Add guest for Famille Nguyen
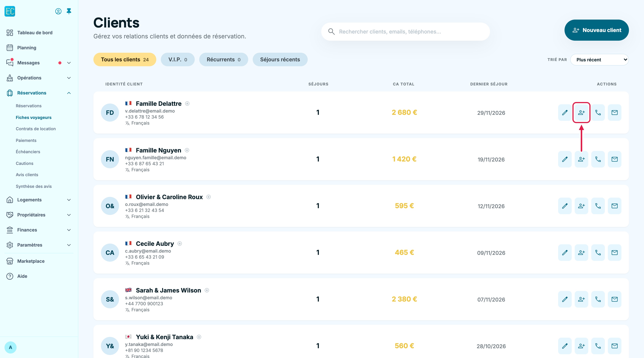The height and width of the screenshot is (358, 644). click(581, 159)
